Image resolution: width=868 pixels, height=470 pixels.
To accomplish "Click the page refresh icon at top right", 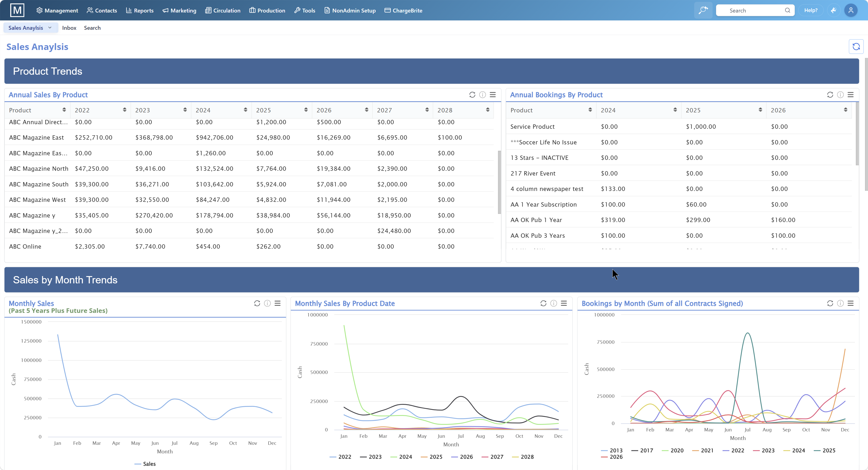I will pos(856,47).
